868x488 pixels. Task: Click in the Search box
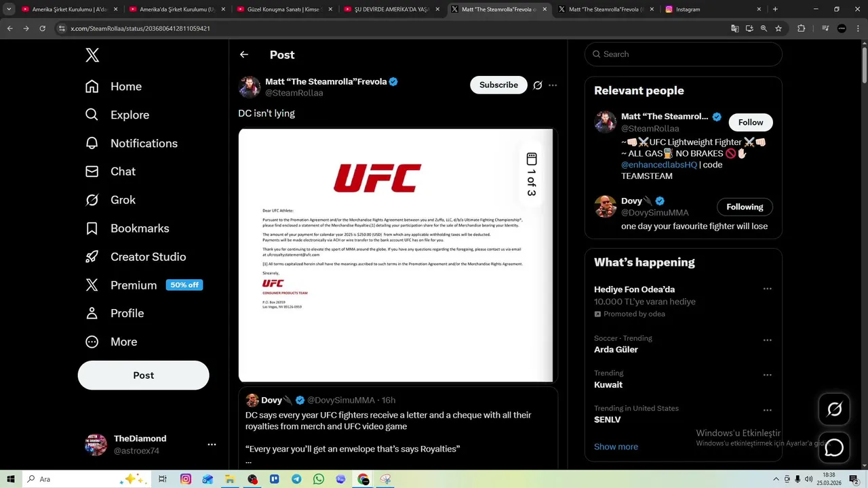(684, 54)
